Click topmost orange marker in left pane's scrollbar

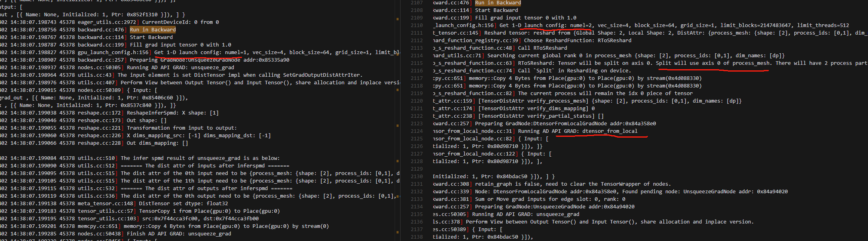point(397,19)
